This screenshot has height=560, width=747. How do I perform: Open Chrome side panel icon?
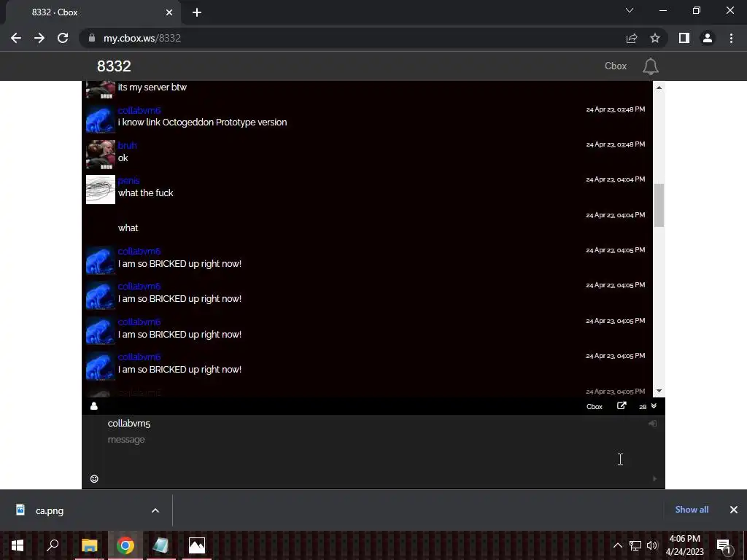(x=684, y=38)
